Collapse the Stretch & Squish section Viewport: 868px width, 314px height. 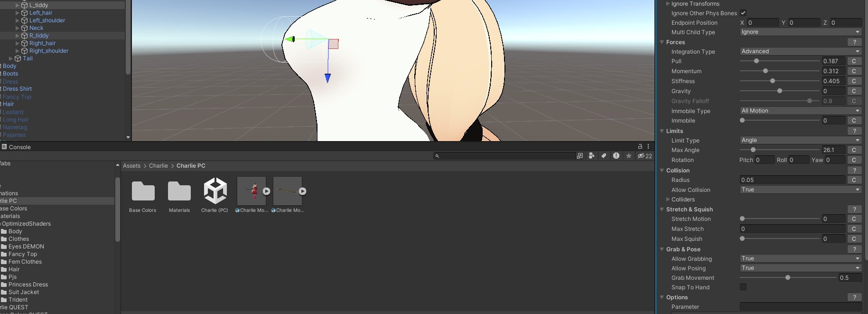click(662, 209)
